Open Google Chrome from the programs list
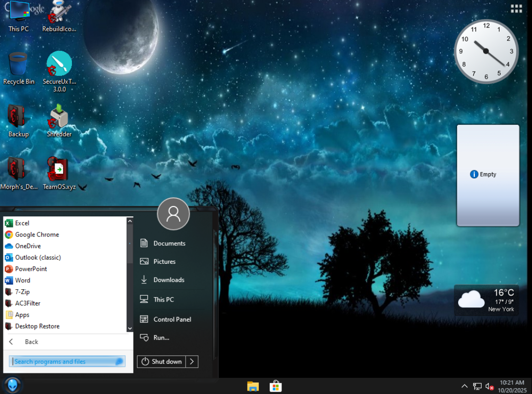532x394 pixels. 37,234
